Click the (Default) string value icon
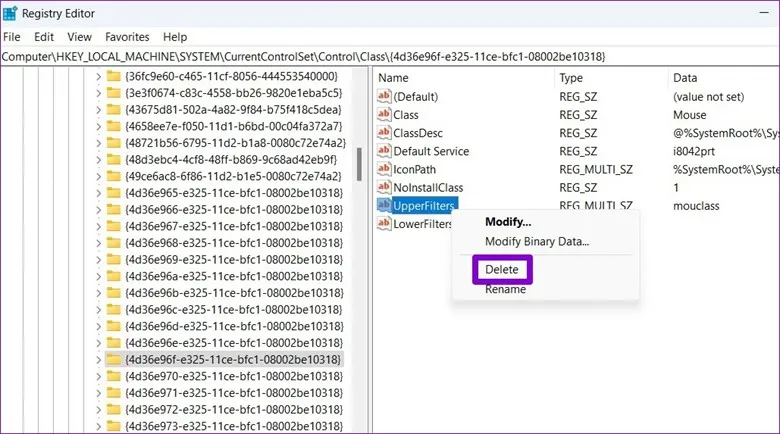Viewport: 780px width, 434px height. coord(385,96)
